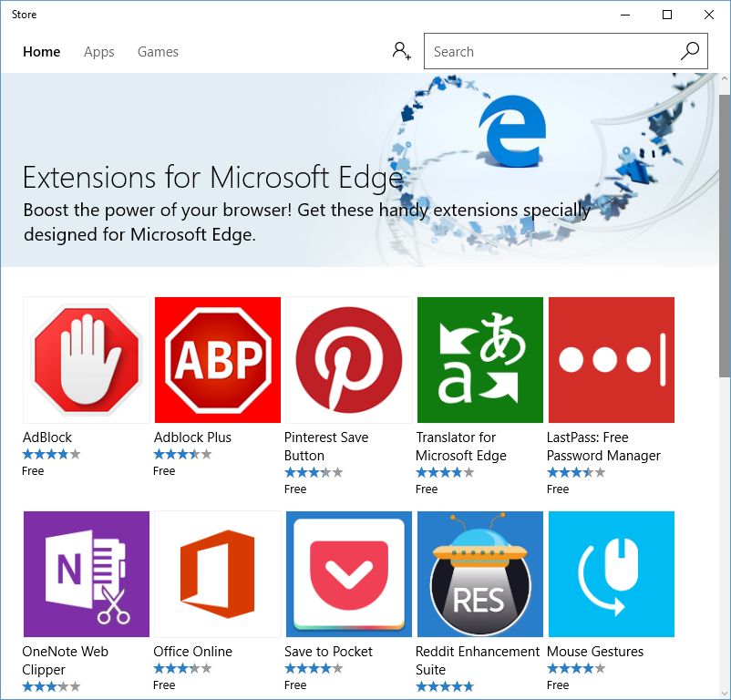Click the Microsoft Edge logo in banner
This screenshot has width=731, height=700.
click(x=512, y=130)
